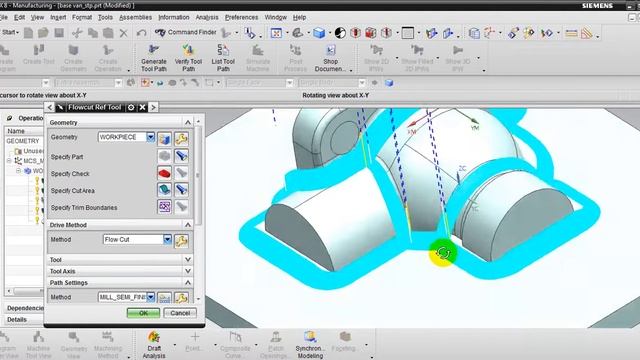Click shaded cube render style icon
The width and height of the screenshot is (640, 360).
coord(319,33)
